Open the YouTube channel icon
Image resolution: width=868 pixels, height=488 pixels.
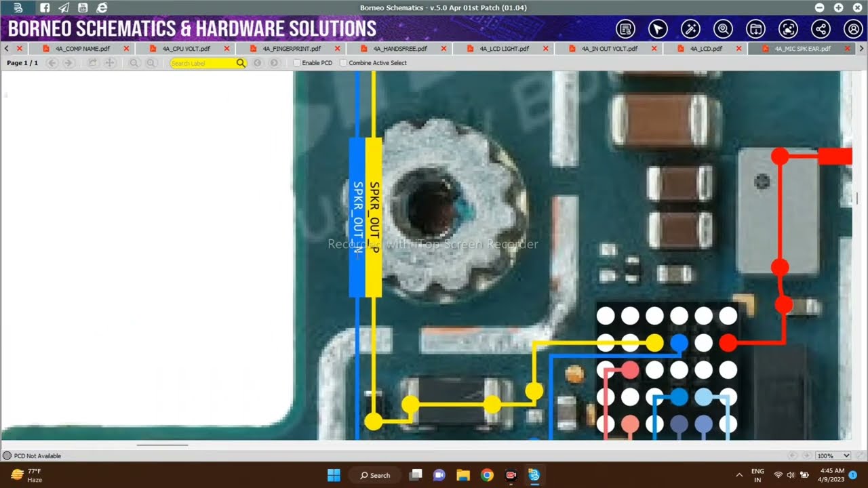pos(83,7)
